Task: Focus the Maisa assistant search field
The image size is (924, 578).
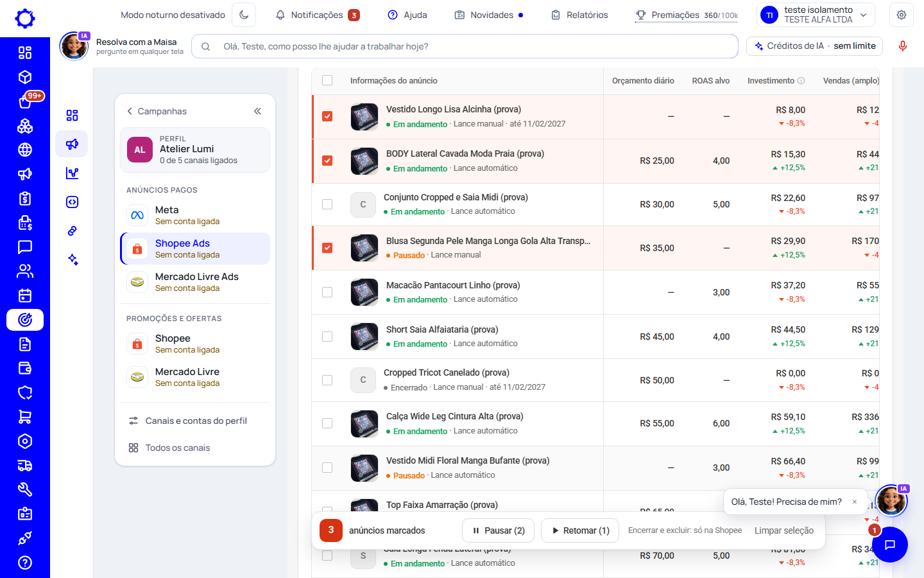Action: click(x=465, y=46)
